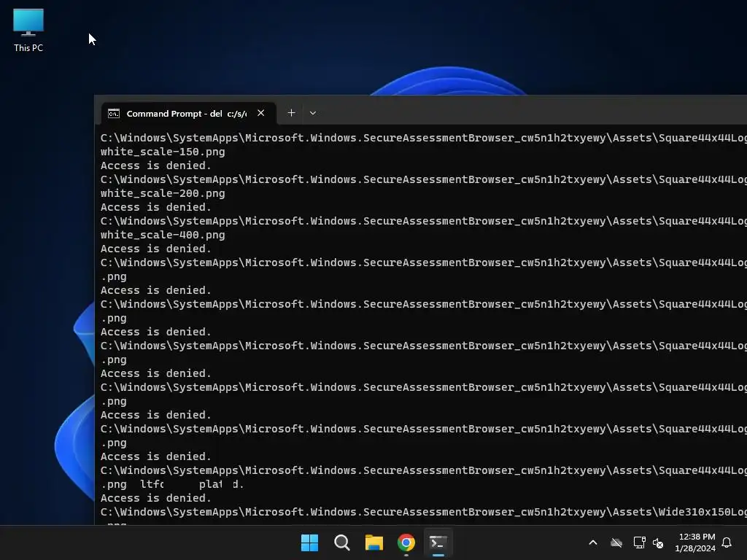This screenshot has height=560, width=747.
Task: Open File Explorer from taskbar
Action: click(374, 542)
